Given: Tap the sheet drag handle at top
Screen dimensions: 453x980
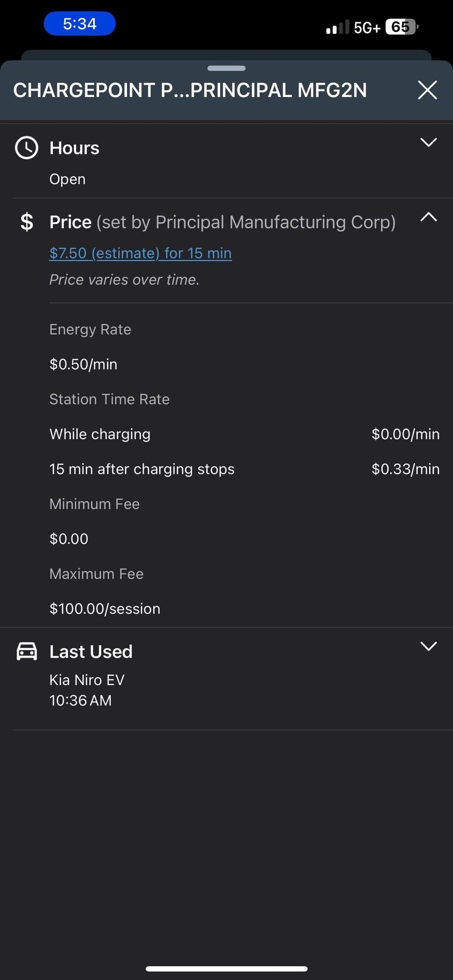Looking at the screenshot, I should click(x=226, y=68).
